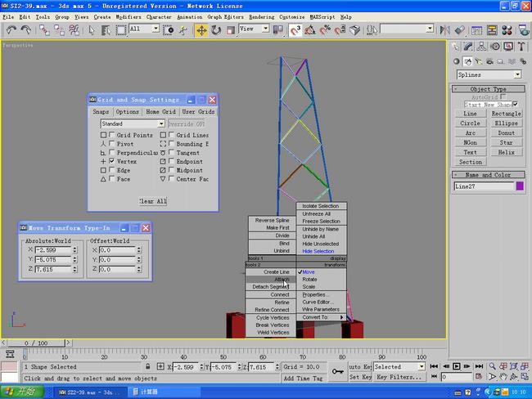Open the Schematic View toolbar icon
Screen dimensions: 532x399
(x=492, y=30)
